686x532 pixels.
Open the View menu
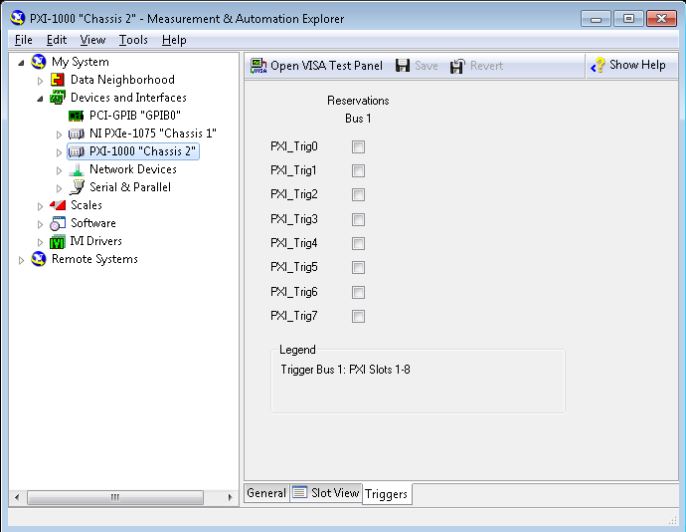pyautogui.click(x=93, y=40)
